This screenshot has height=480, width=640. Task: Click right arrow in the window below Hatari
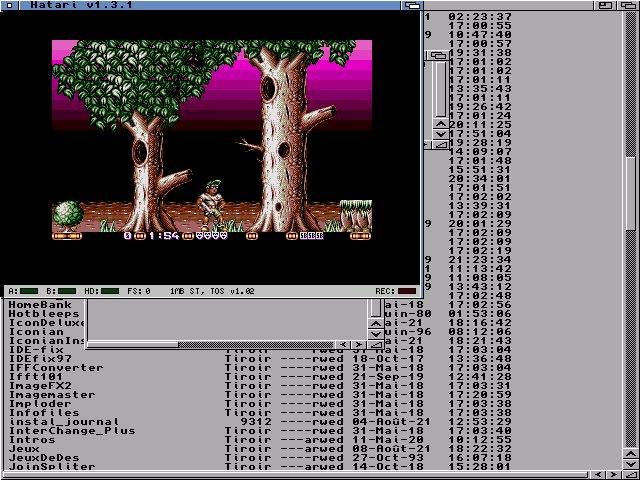[x=358, y=345]
